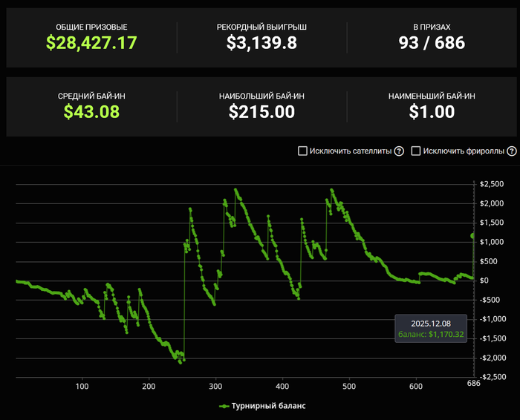The width and height of the screenshot is (520, 420).
Task: Click the 100 x-axis label
Action: [82, 387]
